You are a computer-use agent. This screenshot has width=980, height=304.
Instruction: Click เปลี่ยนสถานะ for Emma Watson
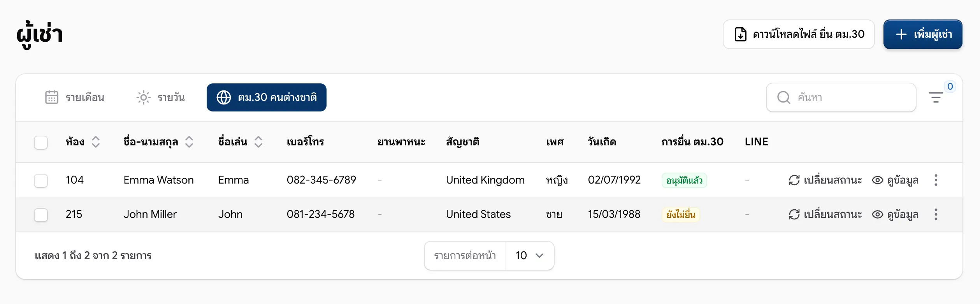coord(825,180)
